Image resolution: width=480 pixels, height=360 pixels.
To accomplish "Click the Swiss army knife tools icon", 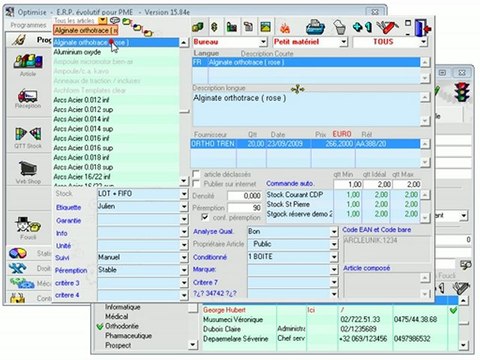I will tap(387, 27).
